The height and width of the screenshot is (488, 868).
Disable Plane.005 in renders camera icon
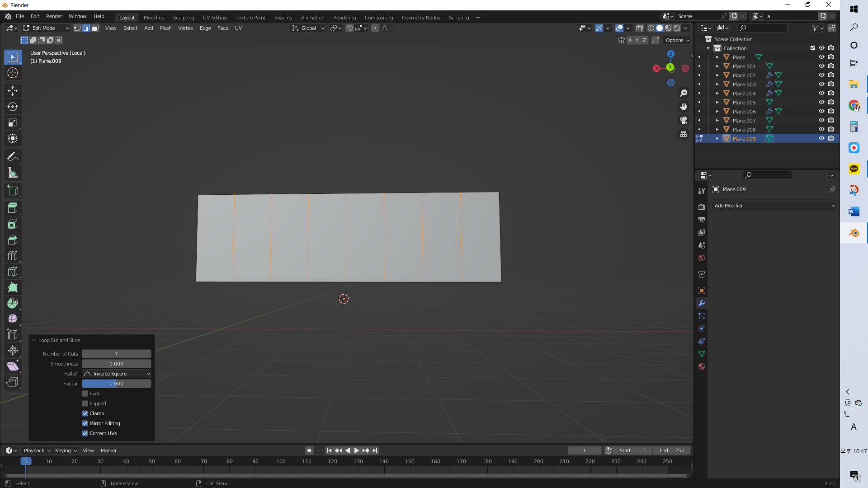coord(831,103)
